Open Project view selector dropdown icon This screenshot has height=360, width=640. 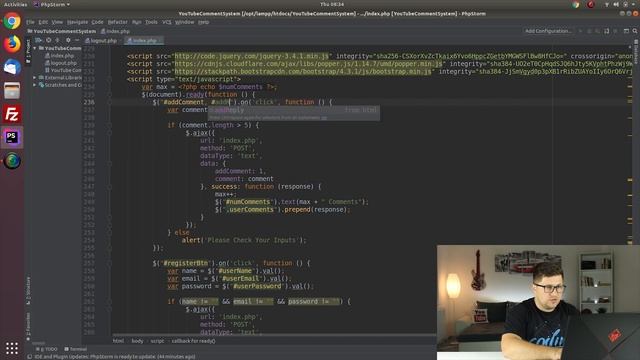[x=38, y=40]
